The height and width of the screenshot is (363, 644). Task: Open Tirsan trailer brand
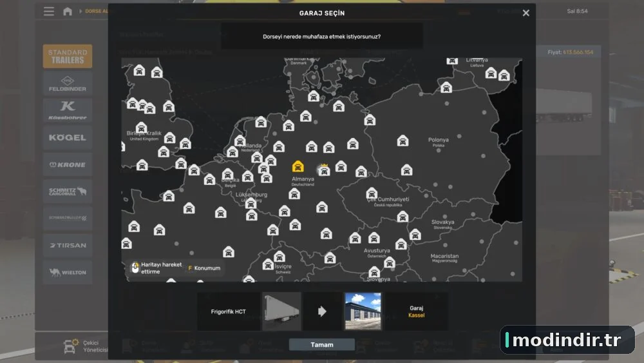(68, 246)
